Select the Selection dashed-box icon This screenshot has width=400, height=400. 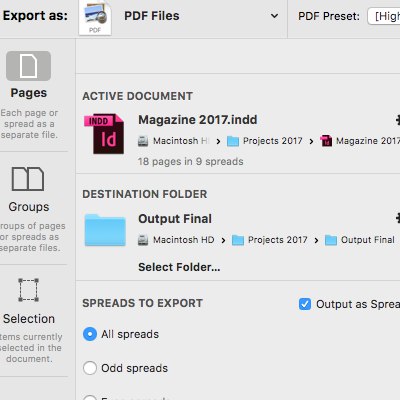pos(28,290)
